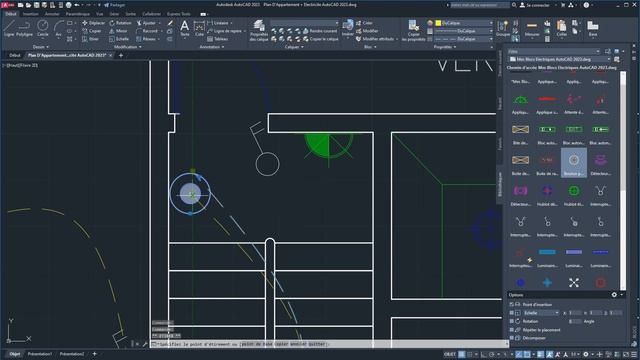Click Modifier attributs button
The height and width of the screenshot is (360, 640).
click(375, 39)
